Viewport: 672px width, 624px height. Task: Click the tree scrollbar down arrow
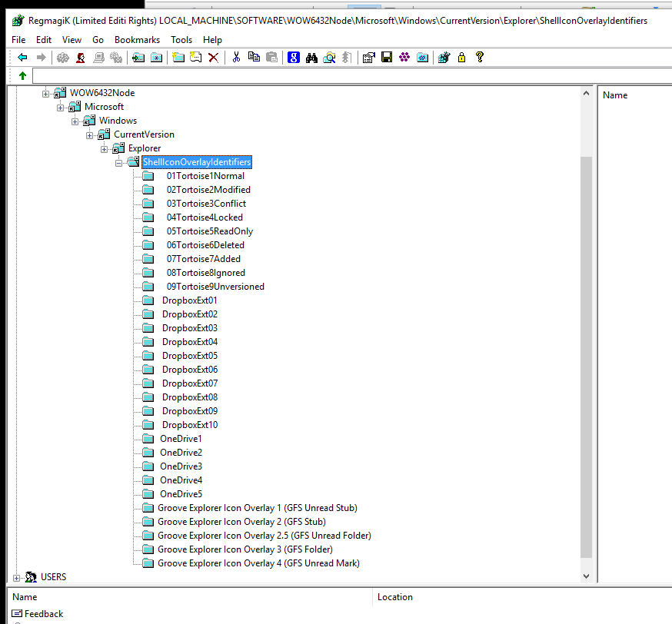pyautogui.click(x=587, y=575)
